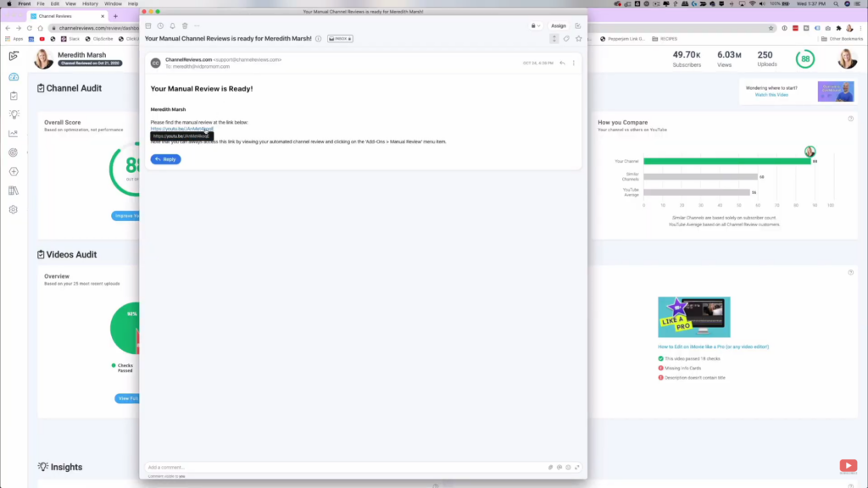This screenshot has height=488, width=868.
Task: Expand or collapse all messages in conversation
Action: (554, 39)
